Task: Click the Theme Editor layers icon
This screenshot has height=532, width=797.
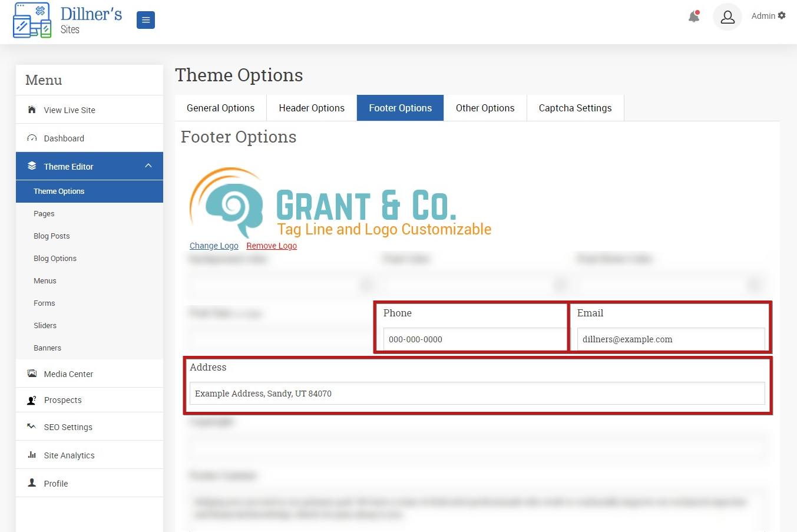Action: [32, 166]
